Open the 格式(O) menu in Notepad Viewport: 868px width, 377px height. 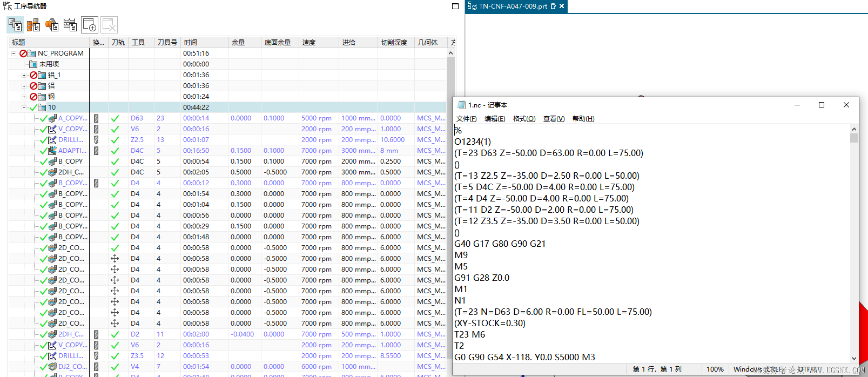(524, 119)
